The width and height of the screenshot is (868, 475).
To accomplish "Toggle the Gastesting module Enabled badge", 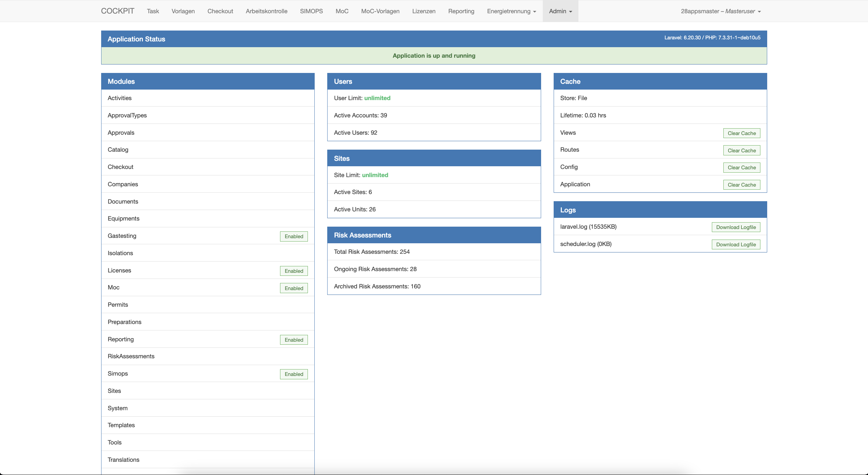I will click(x=294, y=236).
